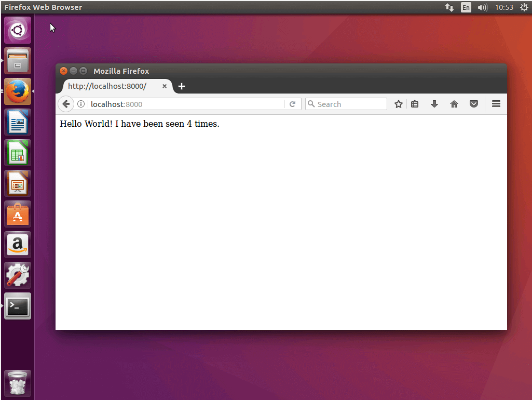
Task: Open Ubuntu Dash search launcher
Action: click(x=18, y=30)
